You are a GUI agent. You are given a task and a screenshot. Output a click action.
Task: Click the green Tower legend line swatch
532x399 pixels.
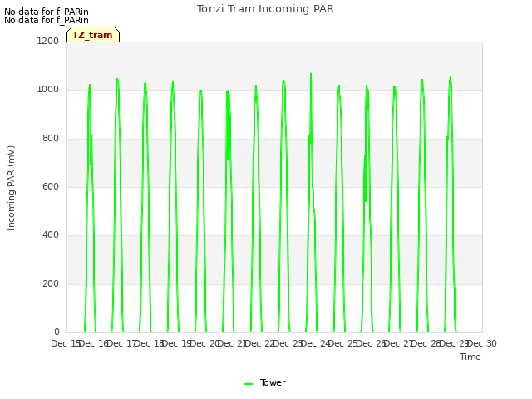(248, 384)
